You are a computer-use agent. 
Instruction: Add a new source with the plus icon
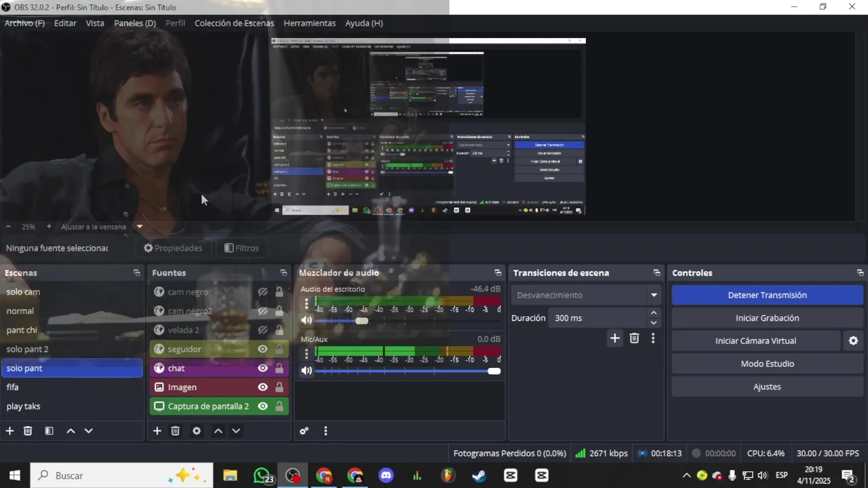coord(157,431)
